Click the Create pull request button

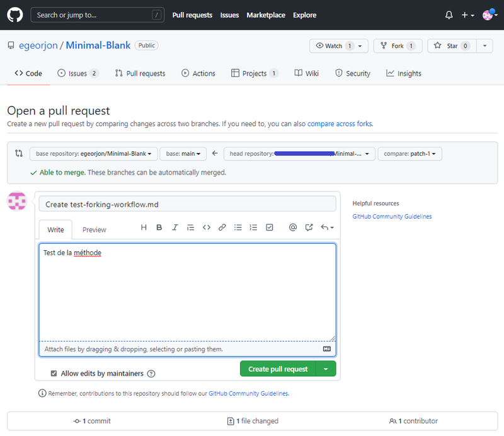278,369
